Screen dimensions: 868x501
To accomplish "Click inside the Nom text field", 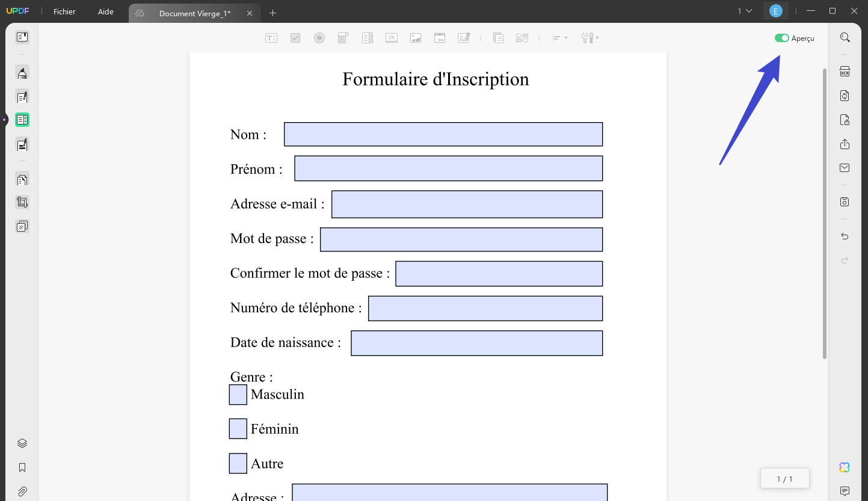I will tap(443, 134).
